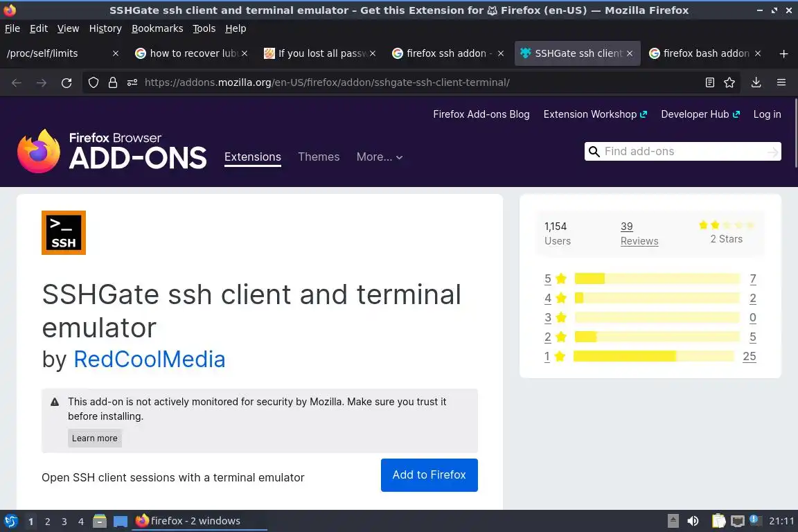
Task: Open the volume control in tray
Action: [x=693, y=521]
